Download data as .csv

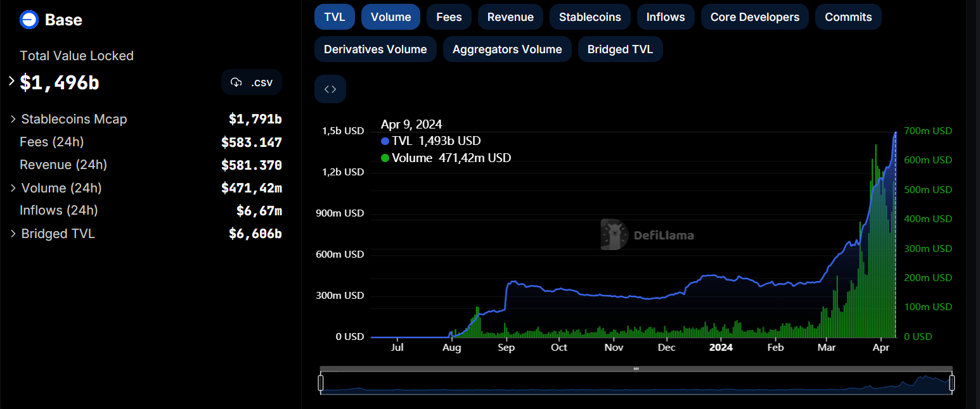(252, 82)
